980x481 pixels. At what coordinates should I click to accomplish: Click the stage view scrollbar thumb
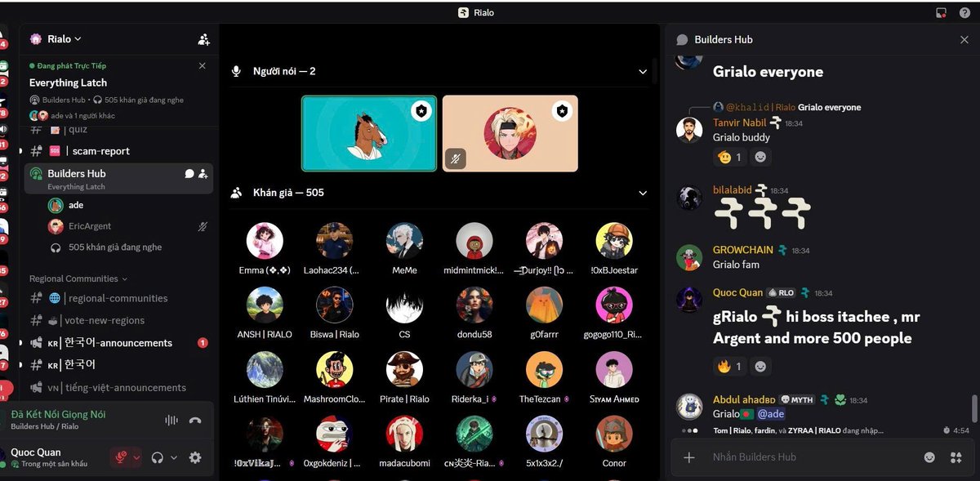coord(655,69)
